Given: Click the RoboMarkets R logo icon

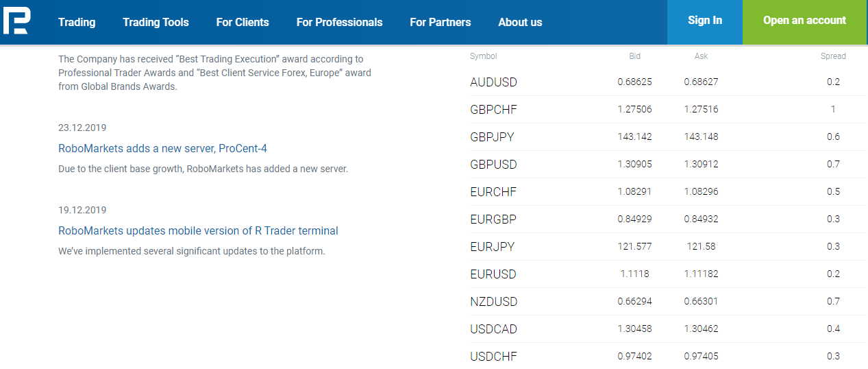Looking at the screenshot, I should pos(16,21).
